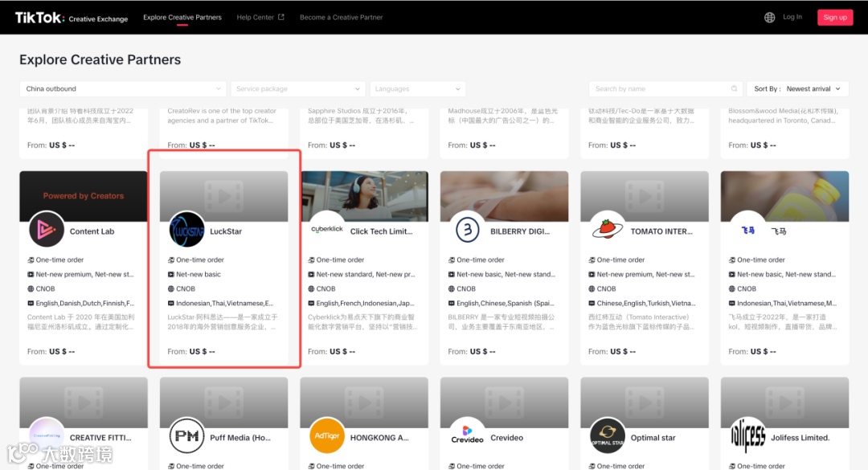Viewport: 868px width, 470px height.
Task: Click the search magnifier icon
Action: (x=734, y=88)
